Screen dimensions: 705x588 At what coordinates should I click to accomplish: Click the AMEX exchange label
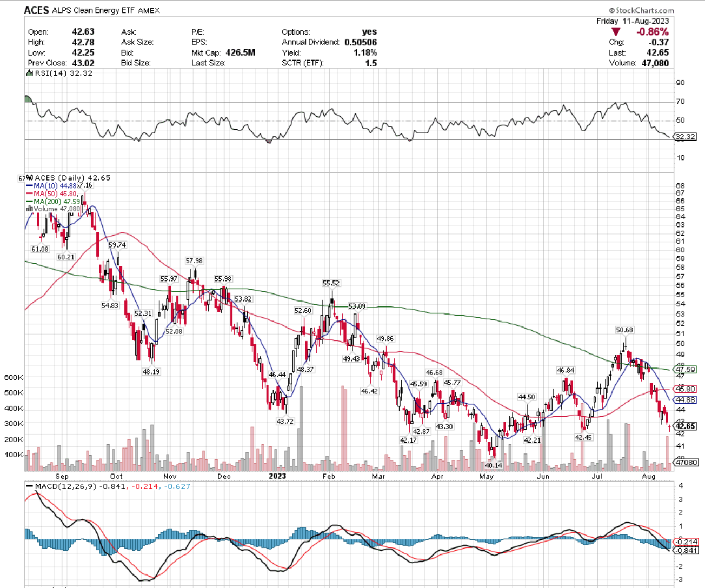pyautogui.click(x=149, y=10)
